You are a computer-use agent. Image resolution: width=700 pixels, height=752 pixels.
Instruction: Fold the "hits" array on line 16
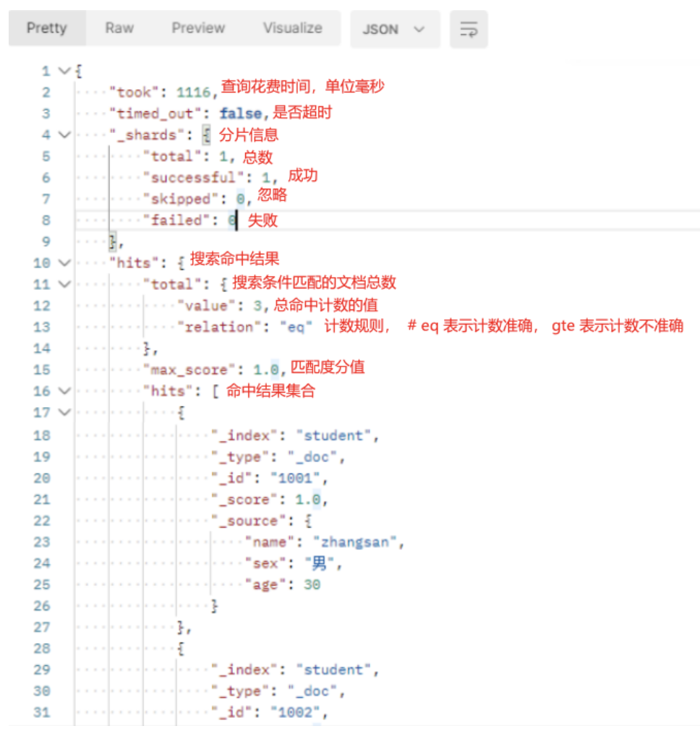(x=64, y=391)
